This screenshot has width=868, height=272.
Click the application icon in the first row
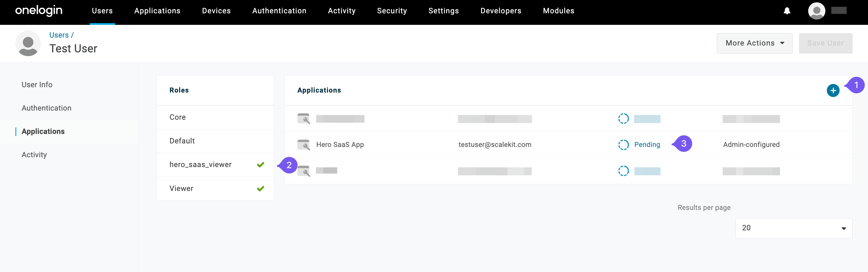pyautogui.click(x=304, y=119)
